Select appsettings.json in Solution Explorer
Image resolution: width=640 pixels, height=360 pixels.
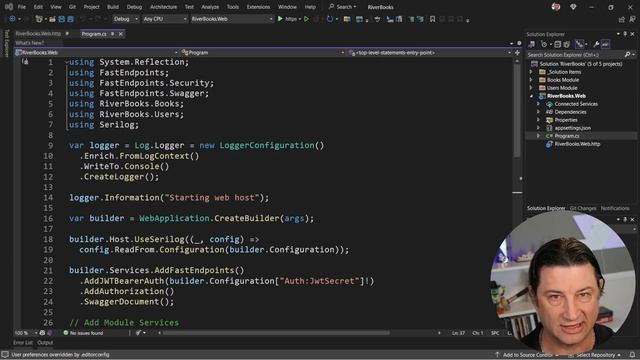tap(572, 128)
